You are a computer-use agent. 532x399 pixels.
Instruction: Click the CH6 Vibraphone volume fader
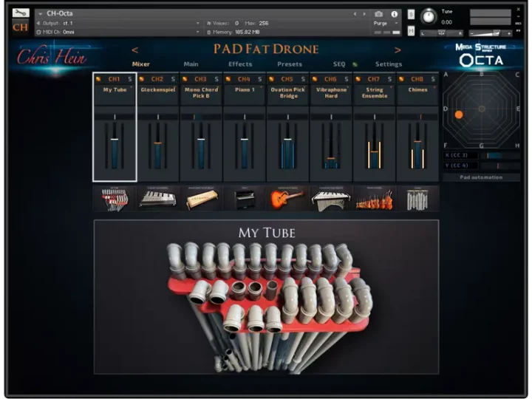point(331,158)
